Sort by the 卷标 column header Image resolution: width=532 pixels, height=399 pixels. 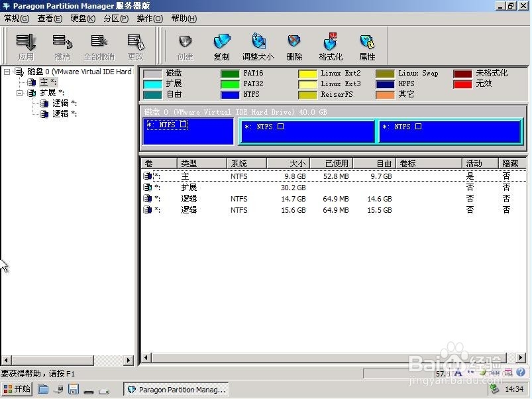(x=429, y=163)
